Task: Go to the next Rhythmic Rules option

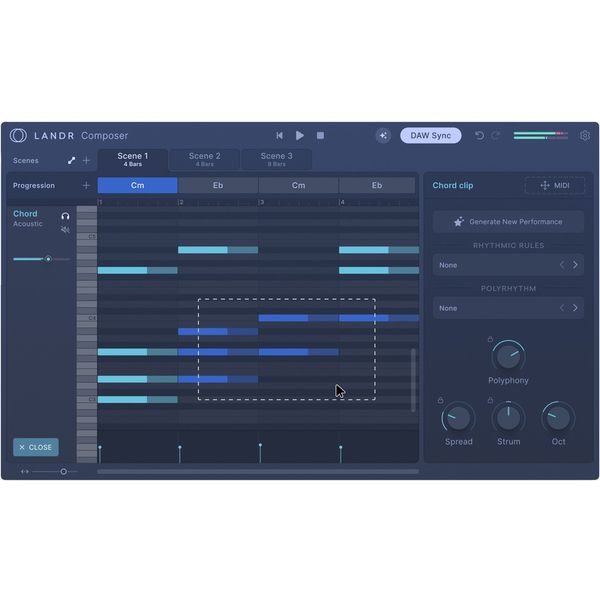Action: tap(575, 265)
